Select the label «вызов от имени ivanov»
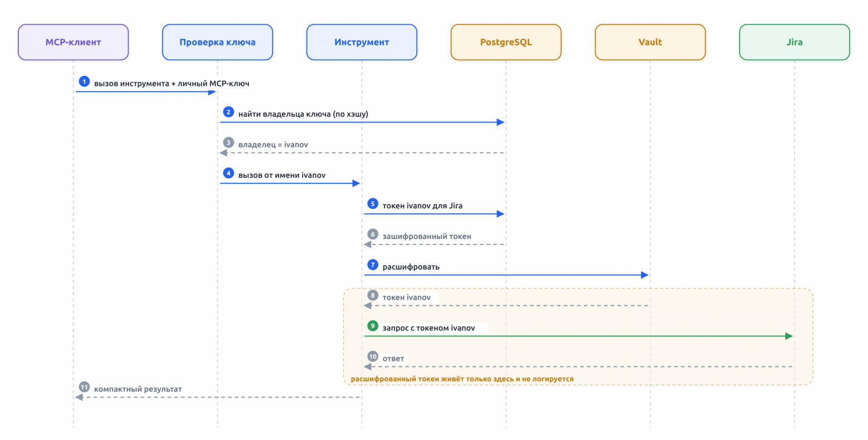The width and height of the screenshot is (868, 440). 282,175
